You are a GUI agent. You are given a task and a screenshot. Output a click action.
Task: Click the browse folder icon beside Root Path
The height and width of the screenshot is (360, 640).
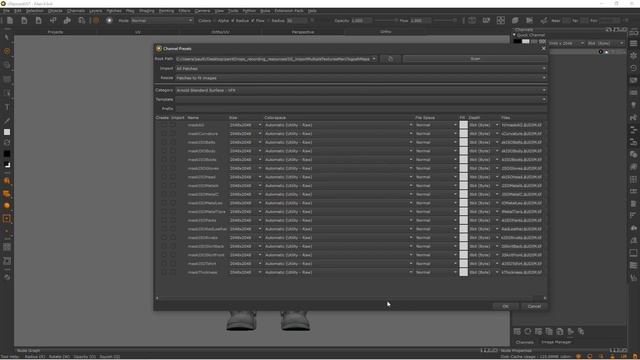coord(390,59)
